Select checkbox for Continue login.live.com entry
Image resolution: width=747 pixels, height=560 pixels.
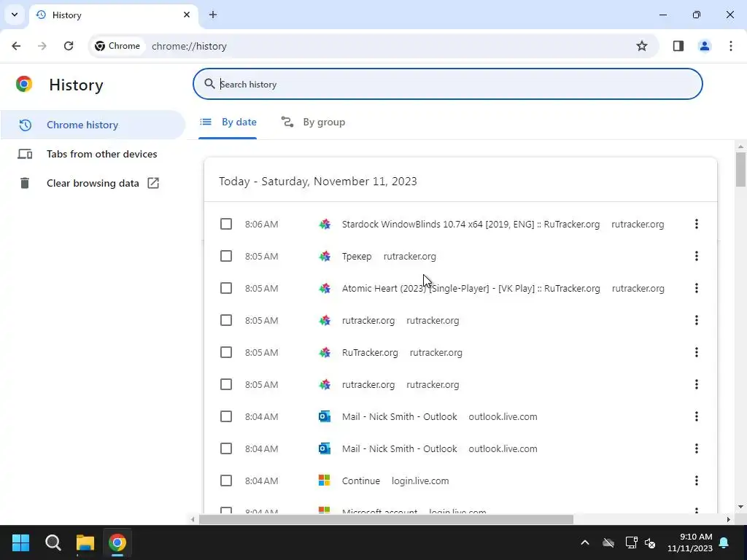pyautogui.click(x=226, y=481)
